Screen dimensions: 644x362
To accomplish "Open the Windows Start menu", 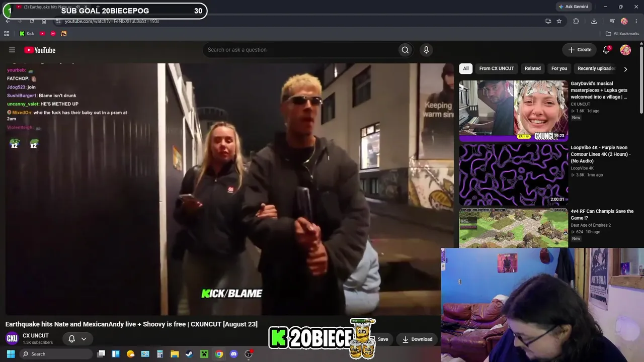I will click(x=11, y=354).
